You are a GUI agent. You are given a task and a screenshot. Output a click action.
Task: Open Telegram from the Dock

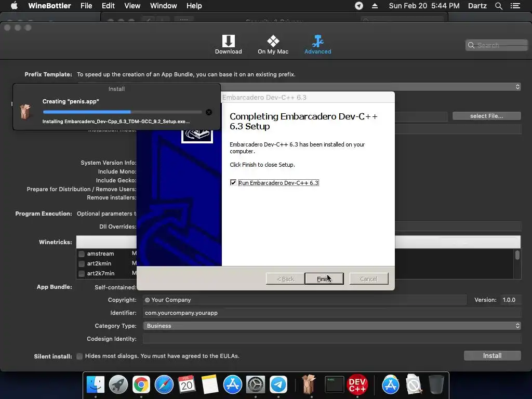pyautogui.click(x=278, y=385)
